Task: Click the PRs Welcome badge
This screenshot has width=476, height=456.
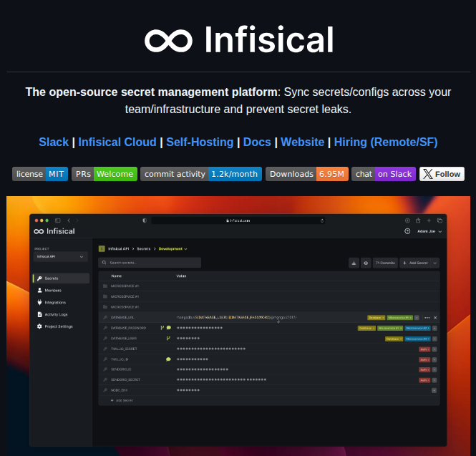Action: 105,174
